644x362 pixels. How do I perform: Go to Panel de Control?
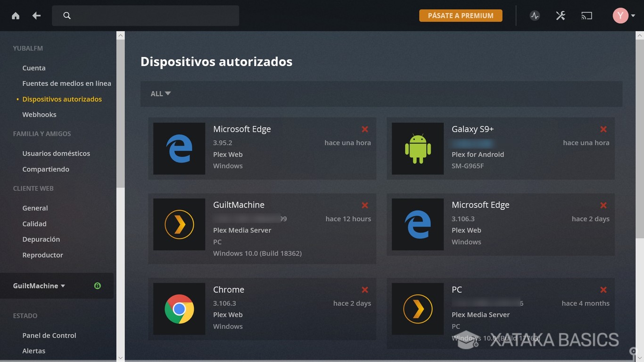tap(49, 335)
